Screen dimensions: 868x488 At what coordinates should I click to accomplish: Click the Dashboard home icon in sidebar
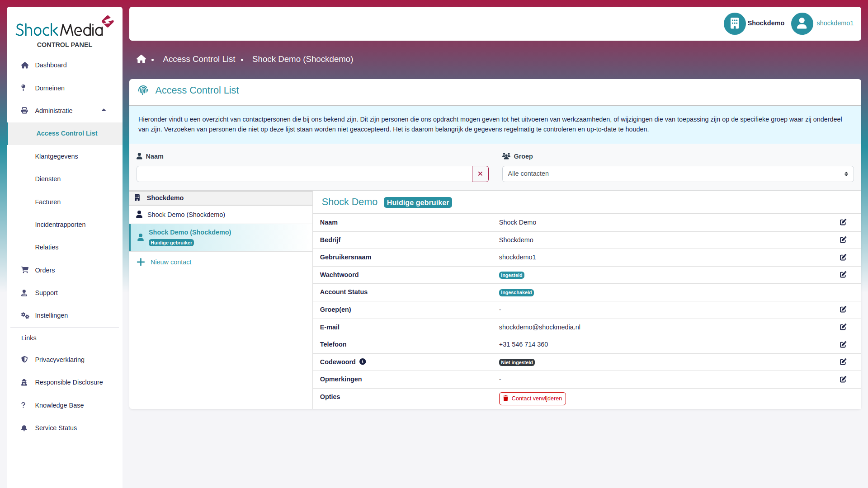[25, 65]
